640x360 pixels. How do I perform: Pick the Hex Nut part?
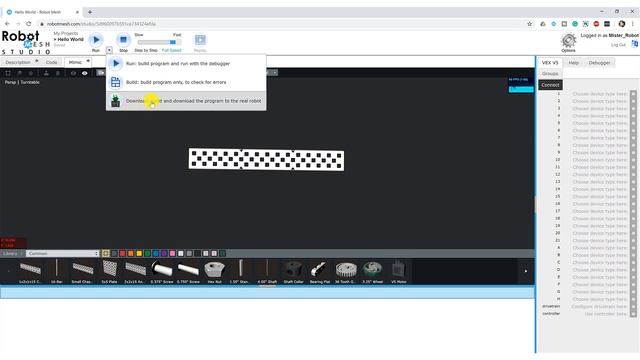[x=214, y=271]
